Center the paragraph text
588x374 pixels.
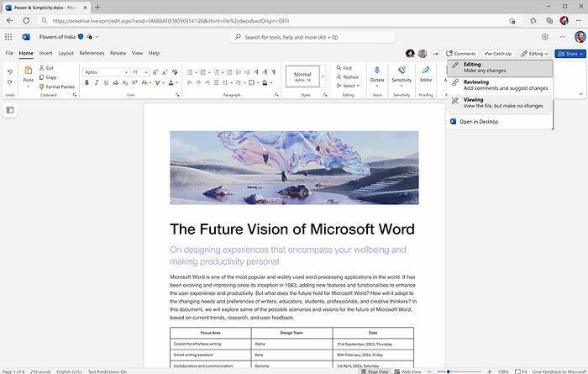198,82
